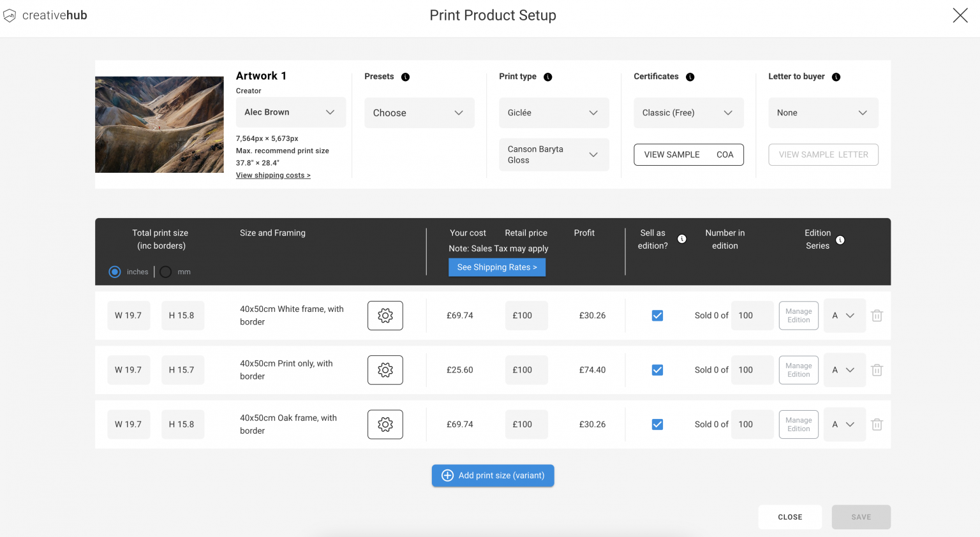Open Edition Series dropdown for first row
The image size is (980, 537).
pyautogui.click(x=845, y=315)
